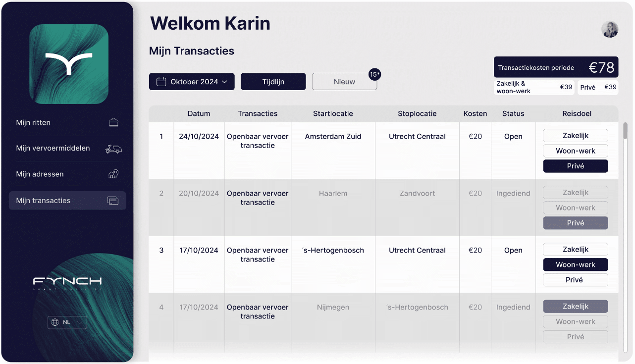Click the transactions table vertical scrollbar
Screen dimensions: 635x364
(625, 131)
